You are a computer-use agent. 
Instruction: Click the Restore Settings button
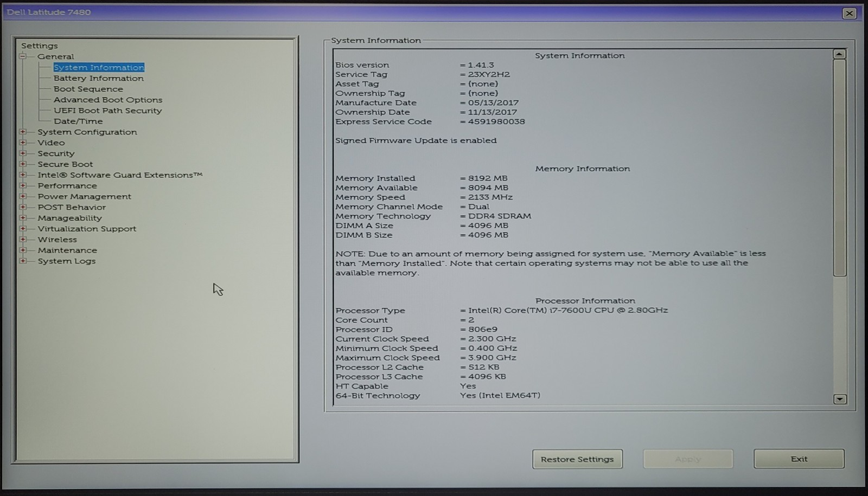[577, 459]
